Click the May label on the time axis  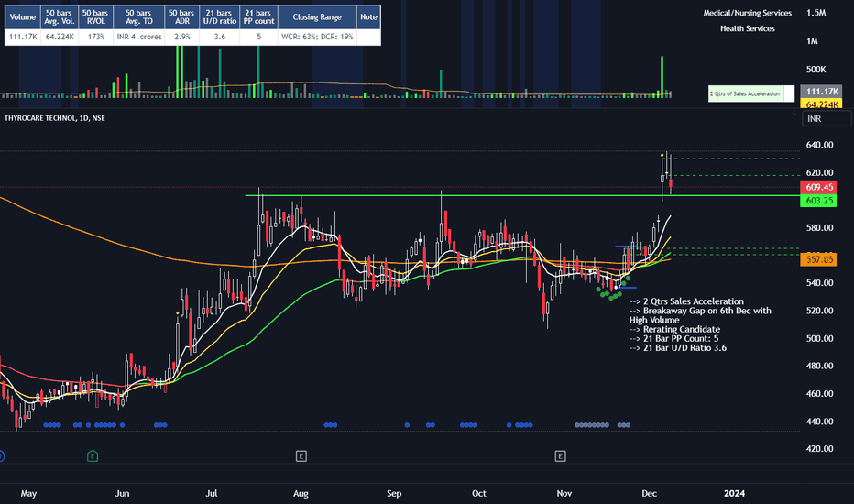[x=28, y=493]
